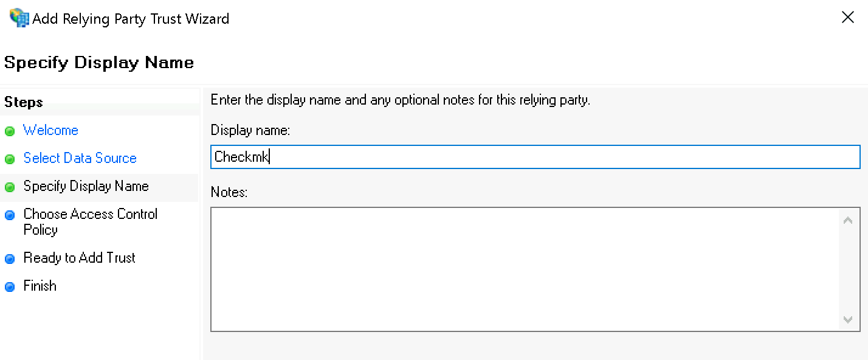Click blue bullet next to Finish step
This screenshot has width=868, height=360.
click(10, 287)
